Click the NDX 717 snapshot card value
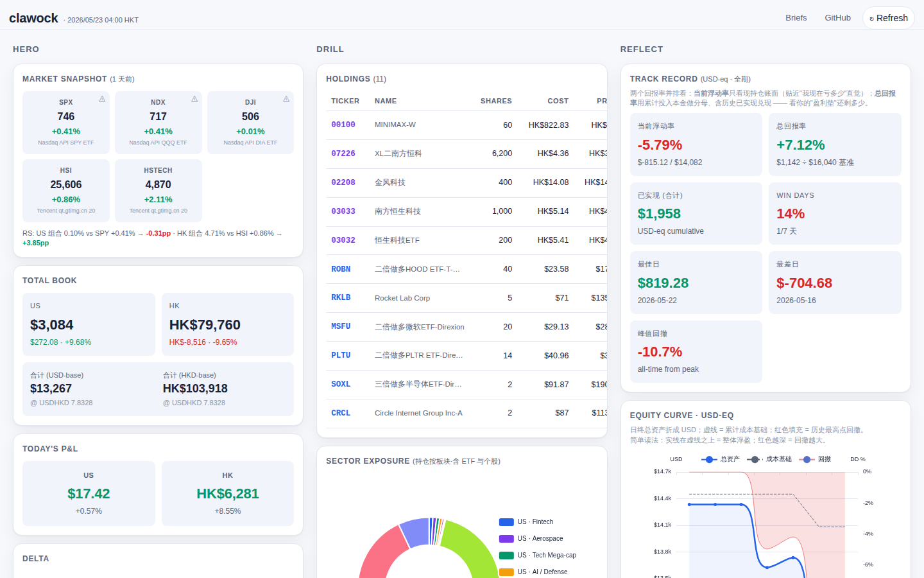This screenshot has height=578, width=924. pyautogui.click(x=158, y=116)
